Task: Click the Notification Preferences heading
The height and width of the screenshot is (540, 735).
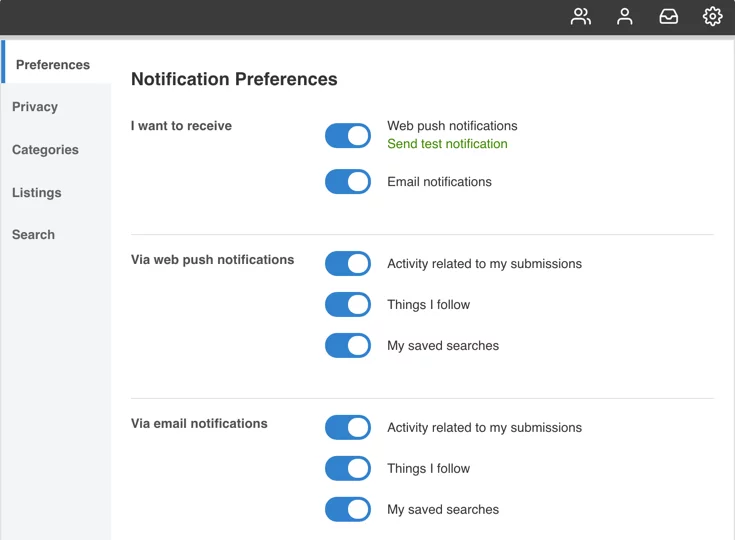Action: 234,80
